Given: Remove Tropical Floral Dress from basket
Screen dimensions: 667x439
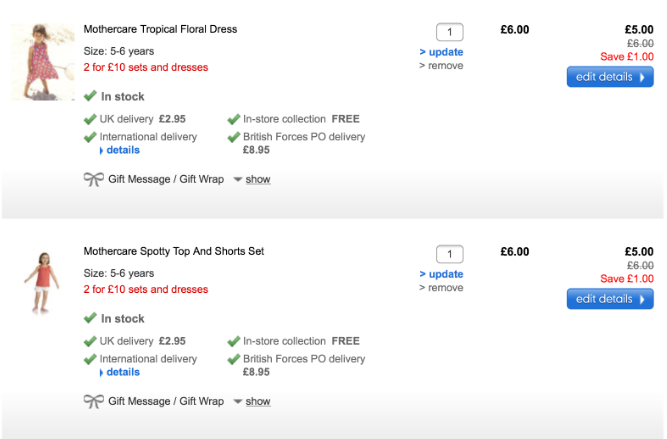Looking at the screenshot, I should point(441,66).
